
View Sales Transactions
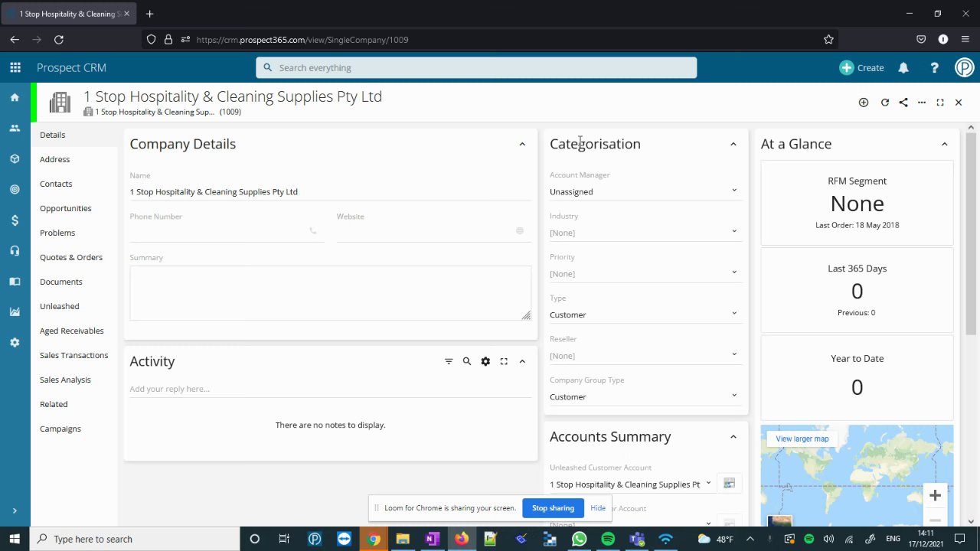[74, 355]
